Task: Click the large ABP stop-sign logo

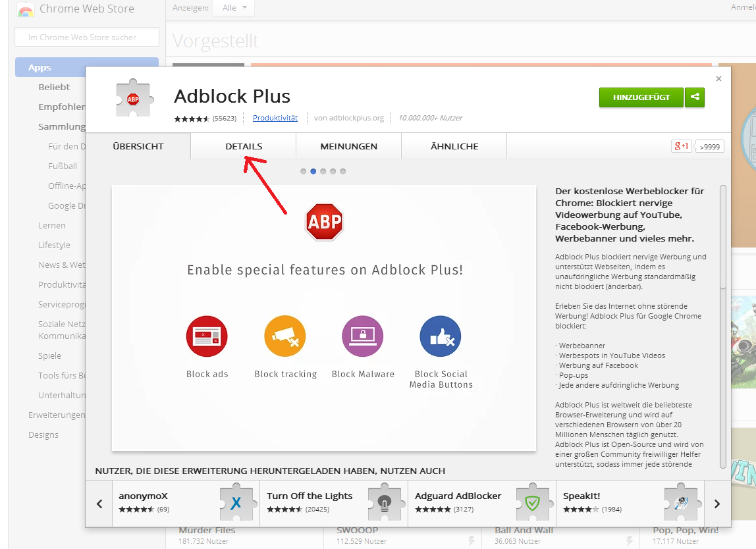Action: [324, 222]
